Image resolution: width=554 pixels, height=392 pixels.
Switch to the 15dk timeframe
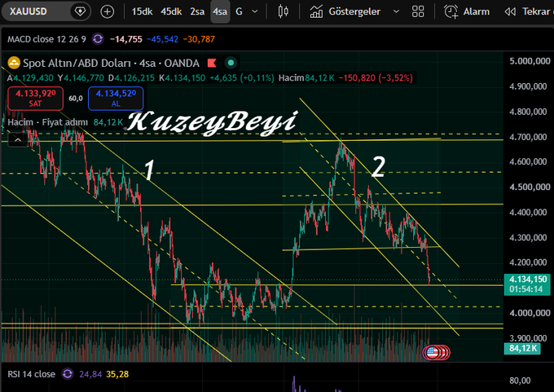pos(142,11)
